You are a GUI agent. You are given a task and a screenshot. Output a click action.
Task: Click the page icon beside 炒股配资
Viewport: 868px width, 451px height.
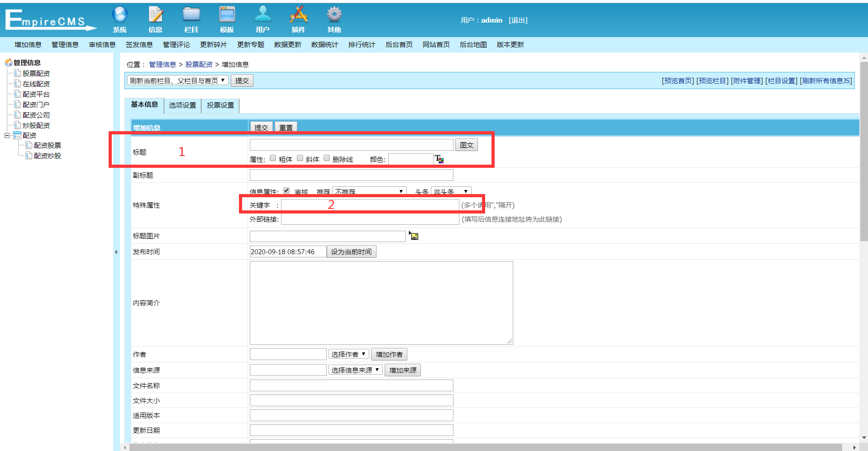click(17, 125)
